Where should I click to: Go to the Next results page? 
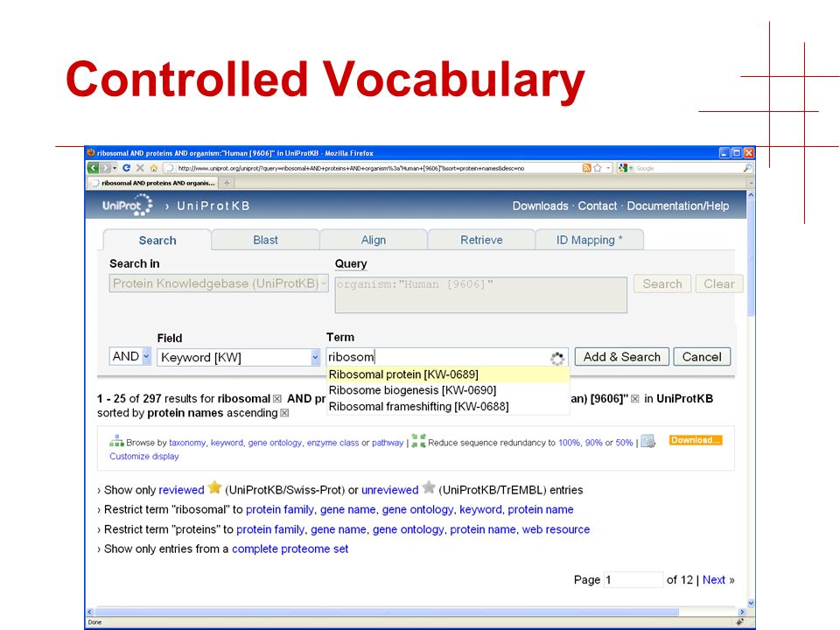tap(714, 579)
